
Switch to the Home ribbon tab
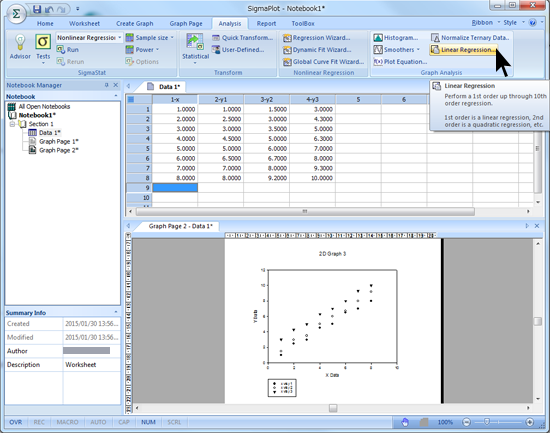pos(45,24)
